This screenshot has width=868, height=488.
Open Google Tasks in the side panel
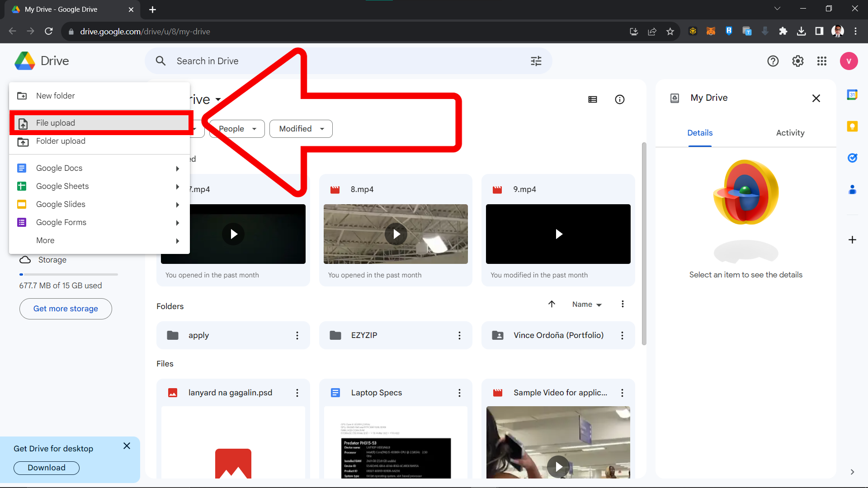point(853,158)
